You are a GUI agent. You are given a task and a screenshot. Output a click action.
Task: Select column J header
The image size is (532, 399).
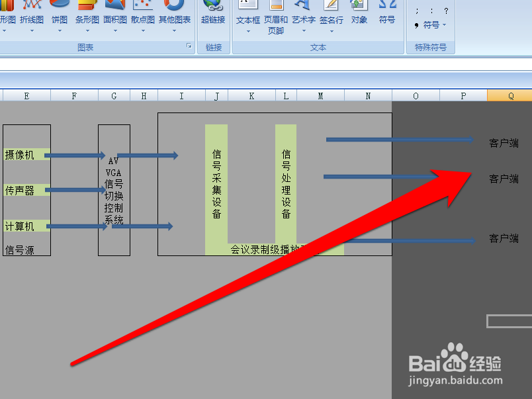pos(216,96)
